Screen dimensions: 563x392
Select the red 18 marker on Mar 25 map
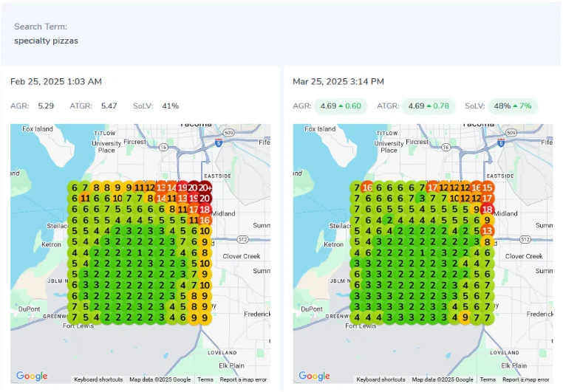(487, 209)
